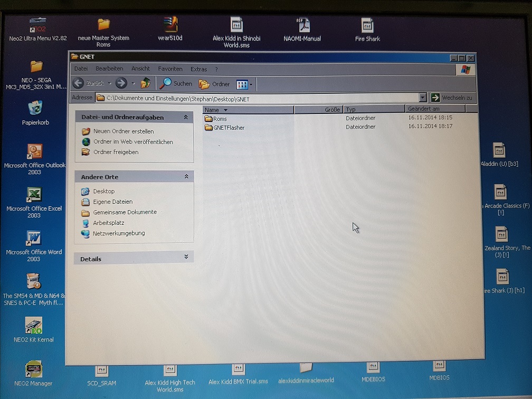Select the Fire Shark file at top of desktop

(x=367, y=30)
